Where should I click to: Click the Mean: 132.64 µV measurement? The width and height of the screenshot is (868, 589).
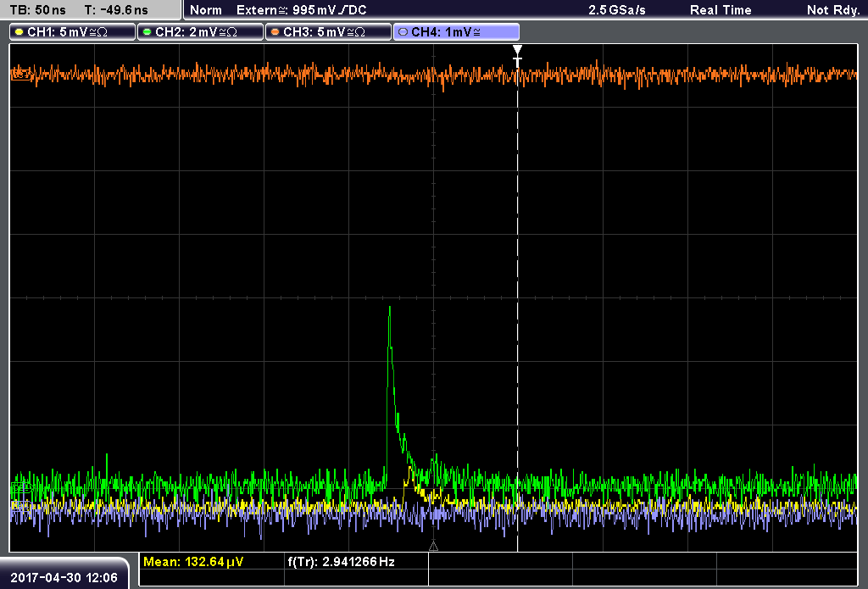pos(193,562)
